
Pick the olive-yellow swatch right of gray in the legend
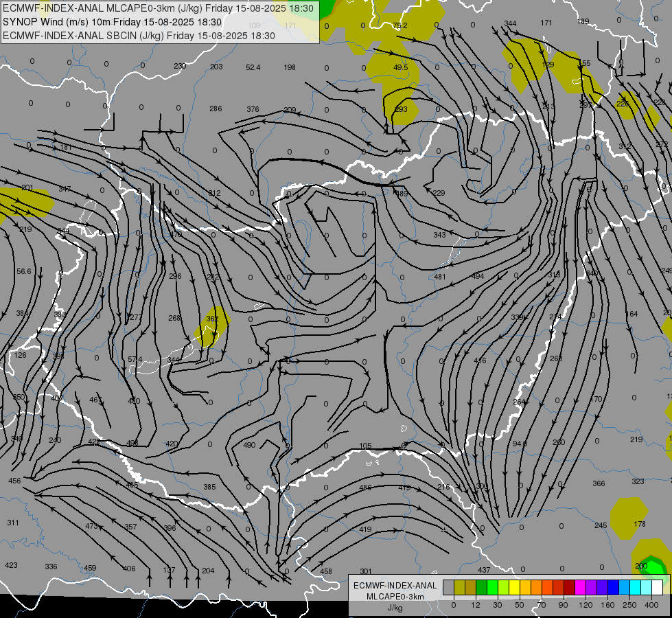459,587
